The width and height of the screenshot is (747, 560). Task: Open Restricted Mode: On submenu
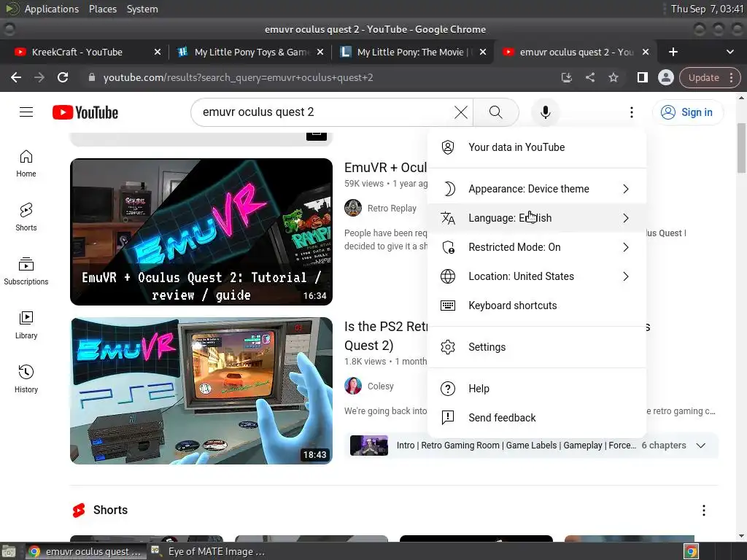point(537,247)
